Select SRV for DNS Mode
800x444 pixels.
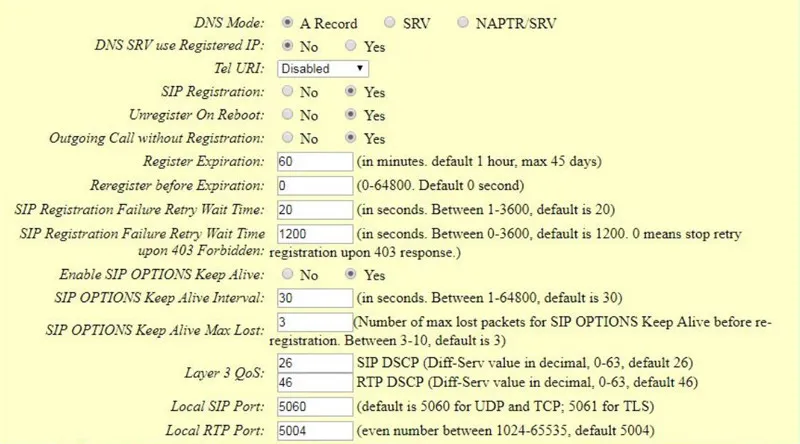(384, 22)
